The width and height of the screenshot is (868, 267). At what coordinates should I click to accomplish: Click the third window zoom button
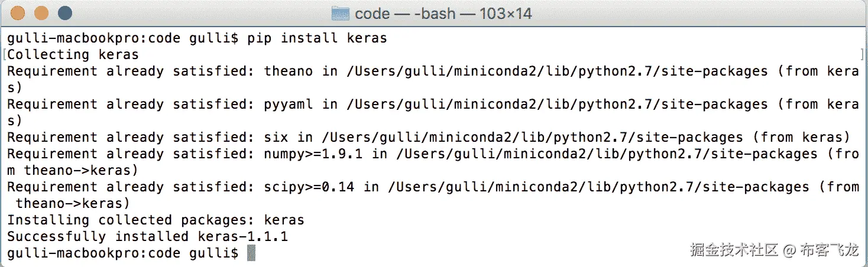[64, 12]
